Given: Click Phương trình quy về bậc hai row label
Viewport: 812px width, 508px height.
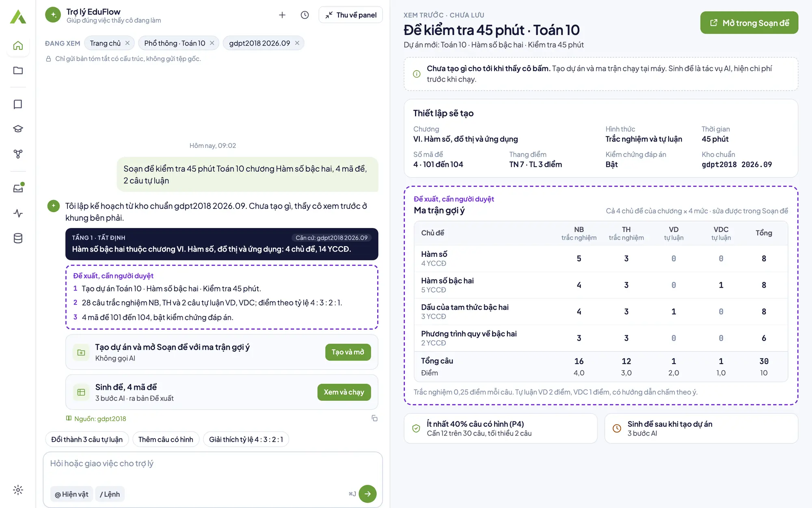Looking at the screenshot, I should [469, 334].
